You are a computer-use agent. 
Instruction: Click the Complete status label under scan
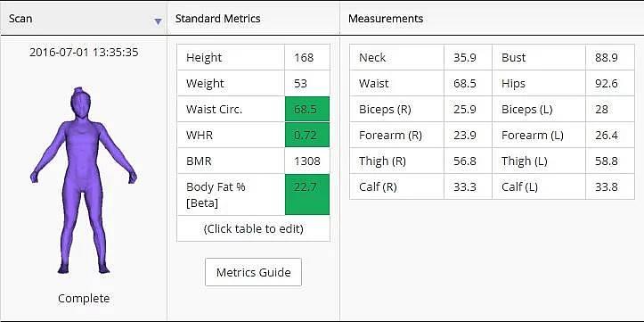click(x=84, y=299)
